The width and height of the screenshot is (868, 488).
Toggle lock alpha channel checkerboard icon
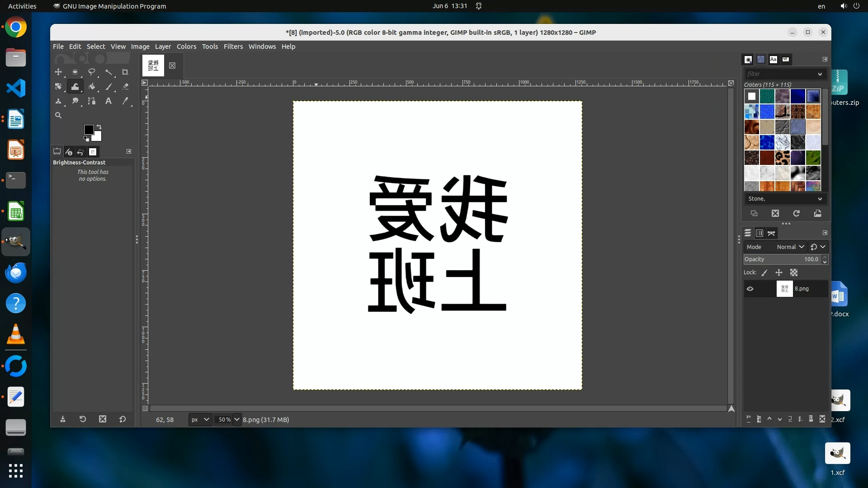[x=794, y=272]
